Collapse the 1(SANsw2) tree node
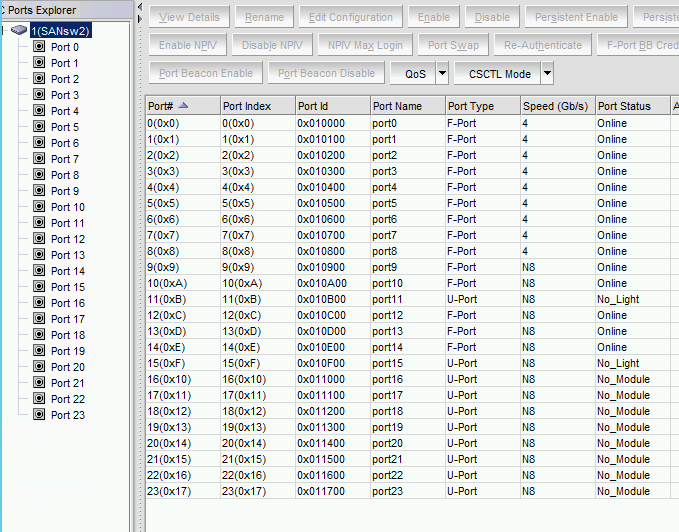Screen dimensions: 679x532 4,31
